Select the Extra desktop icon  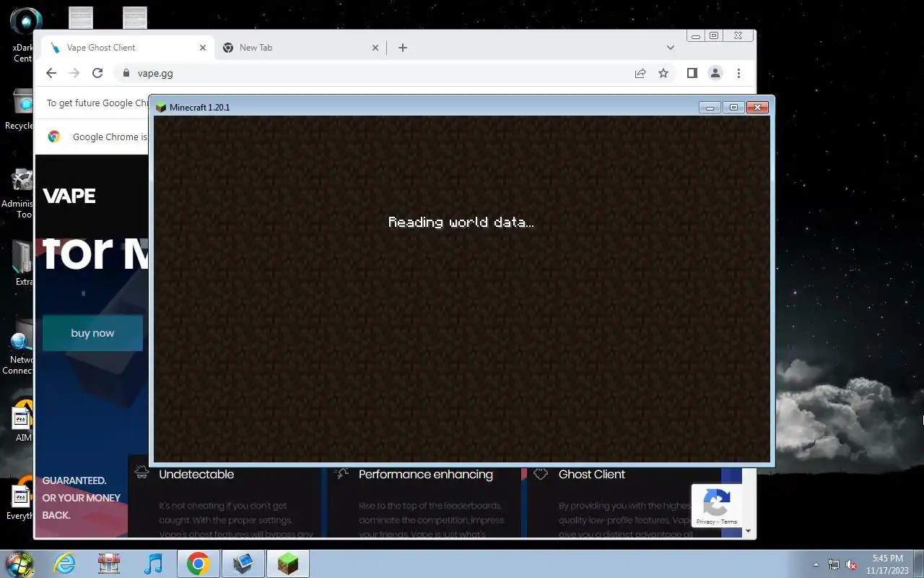coord(23,264)
